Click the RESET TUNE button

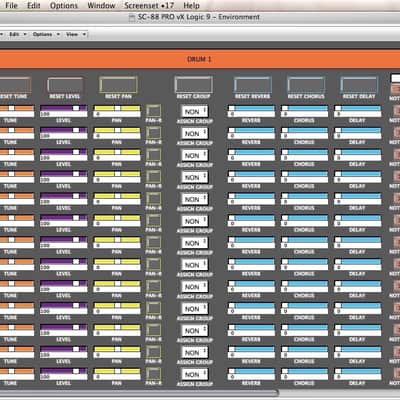[x=15, y=85]
